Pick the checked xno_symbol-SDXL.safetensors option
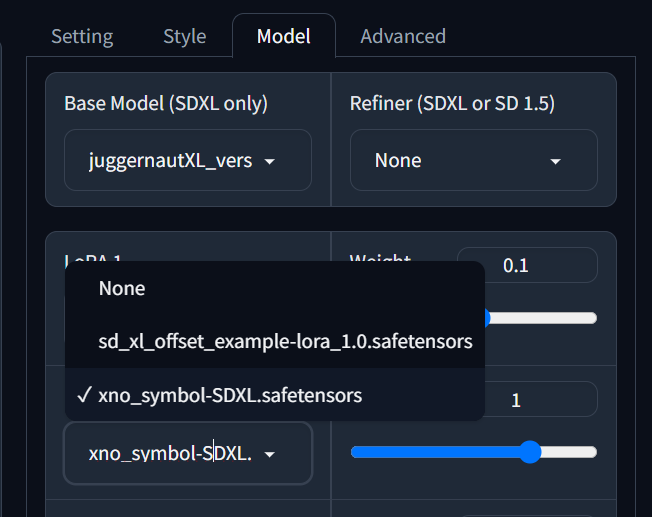Image resolution: width=652 pixels, height=517 pixels. tap(230, 395)
